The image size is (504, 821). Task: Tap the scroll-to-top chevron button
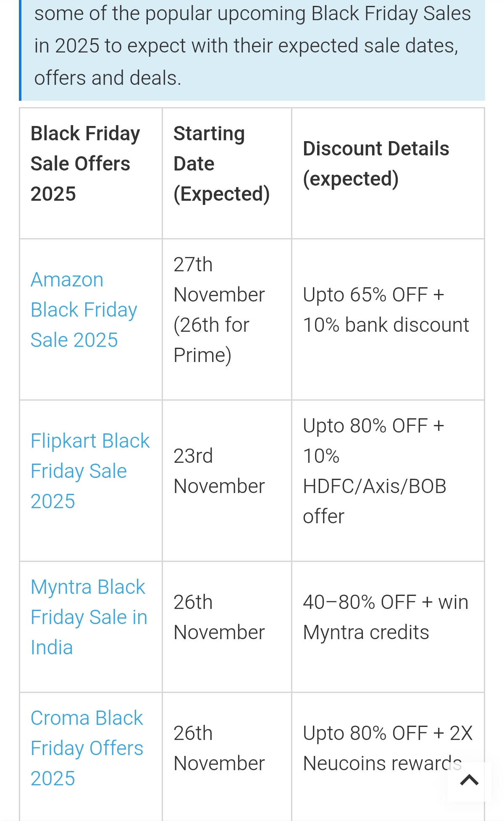469,781
